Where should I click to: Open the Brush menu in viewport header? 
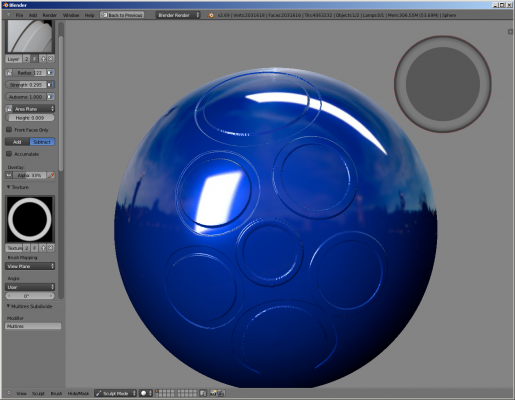click(56, 393)
